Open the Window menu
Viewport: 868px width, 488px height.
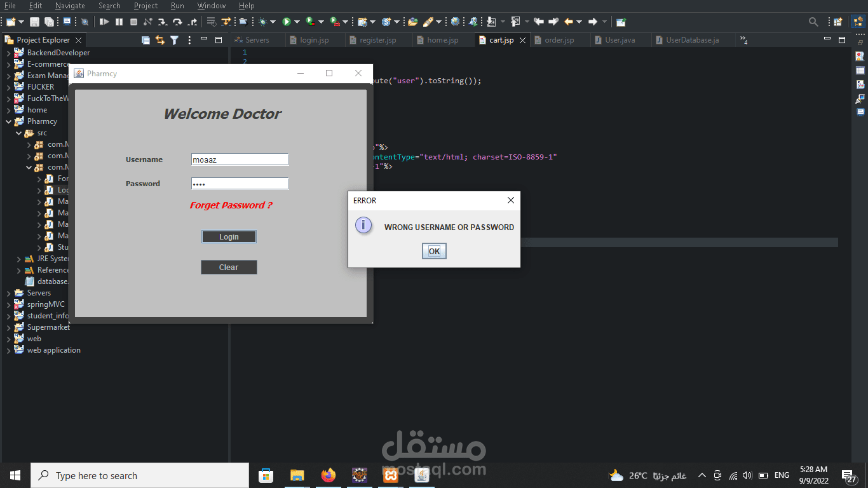pyautogui.click(x=211, y=6)
